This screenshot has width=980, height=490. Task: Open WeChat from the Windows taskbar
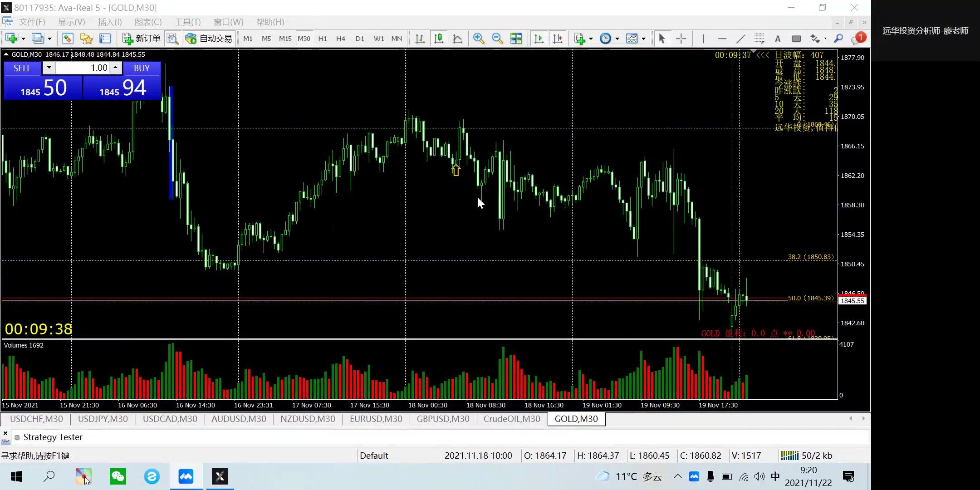click(118, 476)
